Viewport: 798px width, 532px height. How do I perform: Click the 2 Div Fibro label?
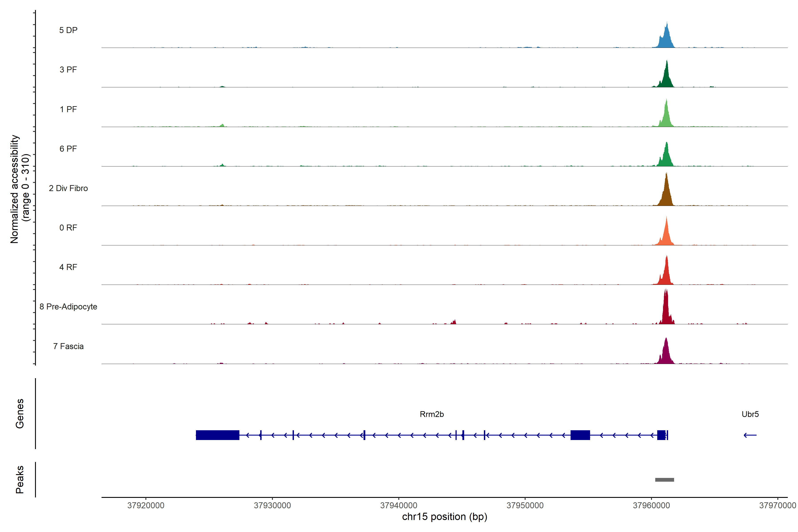tap(68, 188)
